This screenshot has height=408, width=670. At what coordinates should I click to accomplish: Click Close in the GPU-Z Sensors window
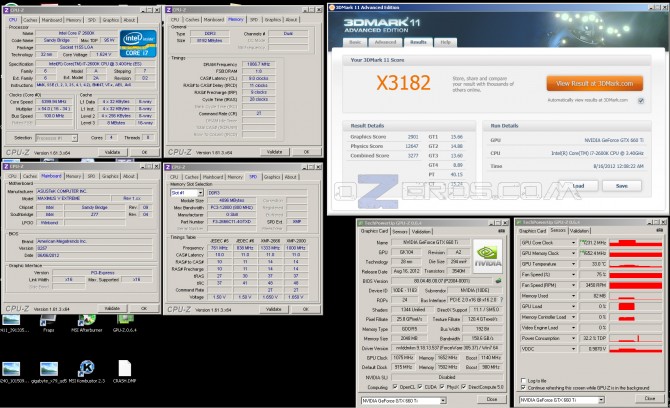pos(649,398)
